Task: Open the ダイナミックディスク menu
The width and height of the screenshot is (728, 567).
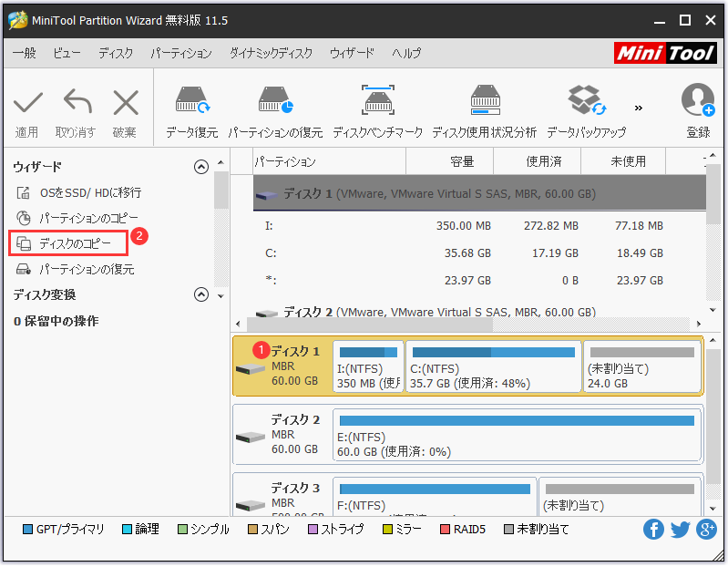Action: click(271, 53)
